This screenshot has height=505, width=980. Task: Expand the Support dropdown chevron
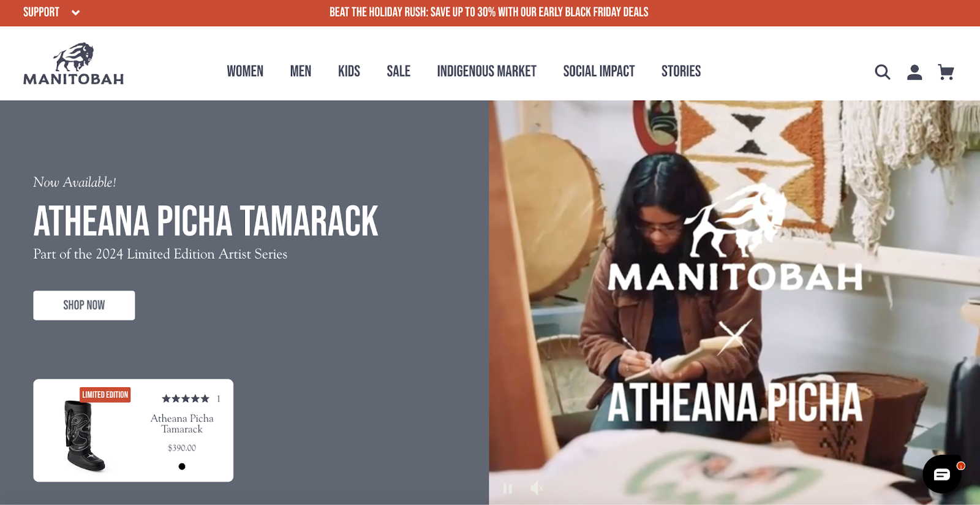click(75, 12)
